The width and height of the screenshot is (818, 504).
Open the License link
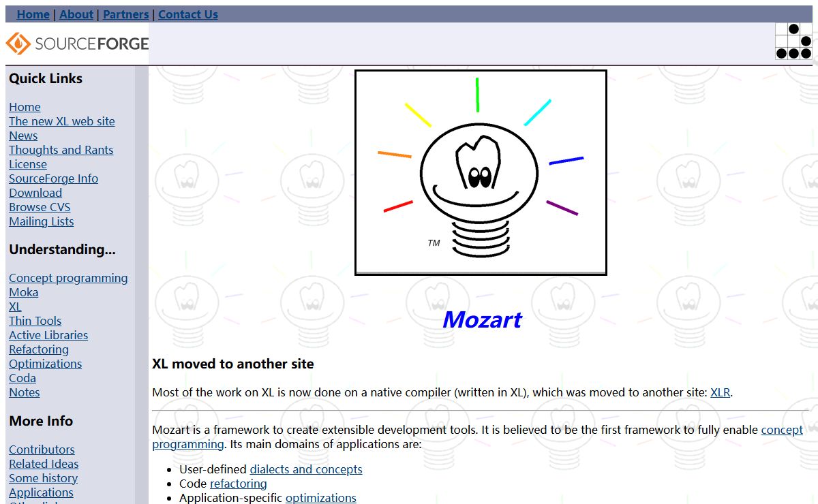point(28,164)
